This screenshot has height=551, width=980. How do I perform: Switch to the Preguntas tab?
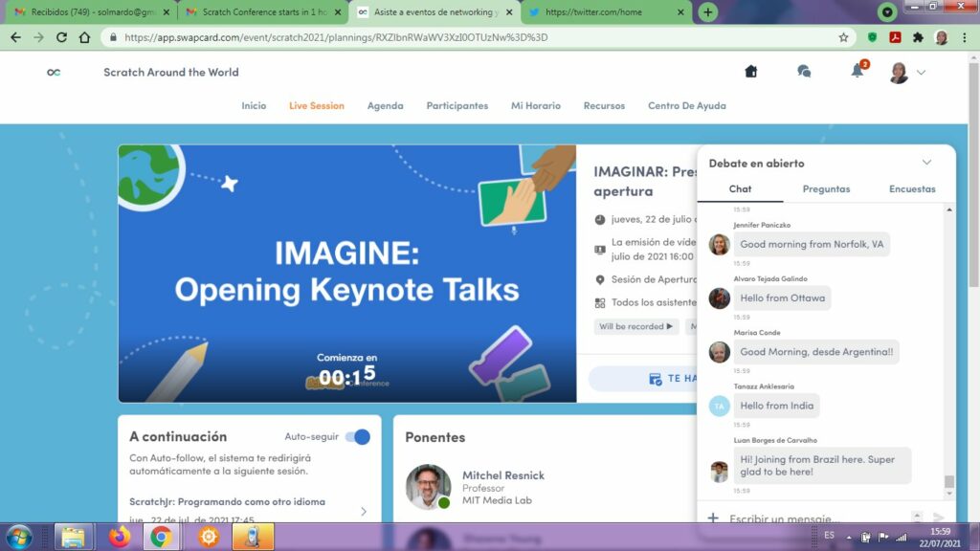tap(826, 188)
